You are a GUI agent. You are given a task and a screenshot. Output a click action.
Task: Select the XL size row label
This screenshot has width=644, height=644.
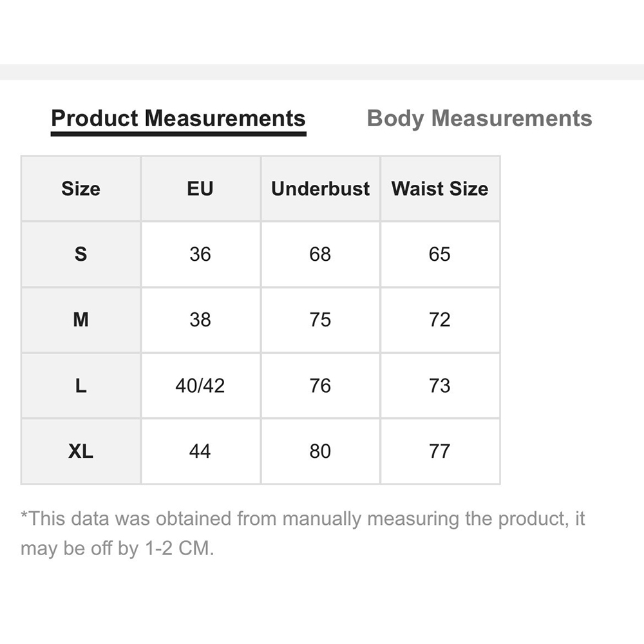81,451
